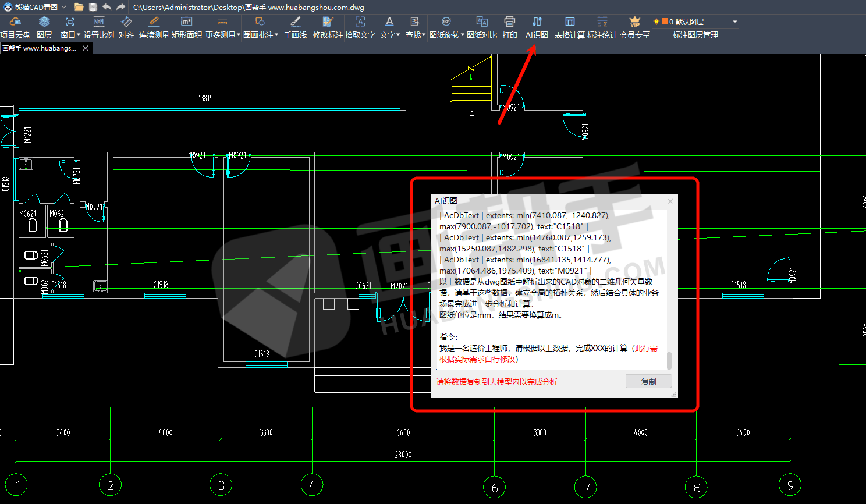Click the 打印 print icon

pos(509,27)
